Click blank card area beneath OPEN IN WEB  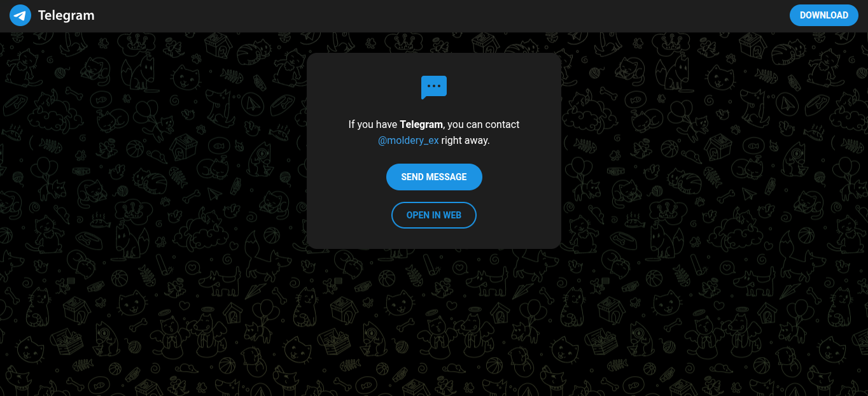[434, 239]
